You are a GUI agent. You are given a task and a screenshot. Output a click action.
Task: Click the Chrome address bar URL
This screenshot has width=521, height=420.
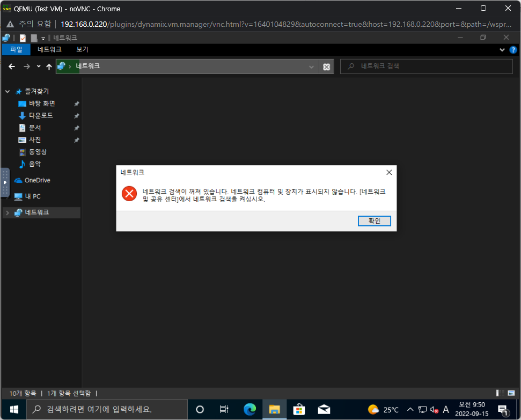point(286,24)
